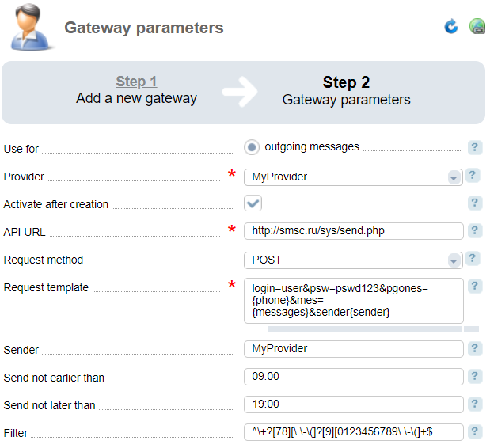The image size is (490, 448).
Task: Click the blue refresh arrow icon
Action: coord(451,26)
